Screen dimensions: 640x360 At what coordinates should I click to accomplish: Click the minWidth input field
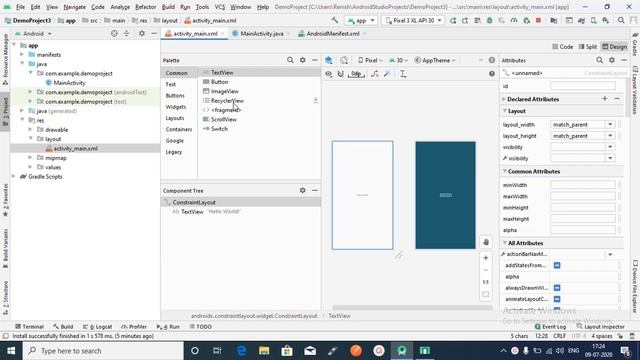(582, 185)
